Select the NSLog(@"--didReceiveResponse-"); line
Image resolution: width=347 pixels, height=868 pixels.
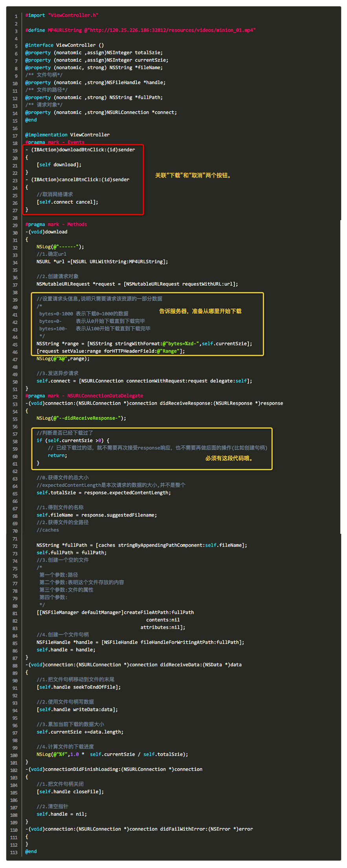pyautogui.click(x=81, y=418)
